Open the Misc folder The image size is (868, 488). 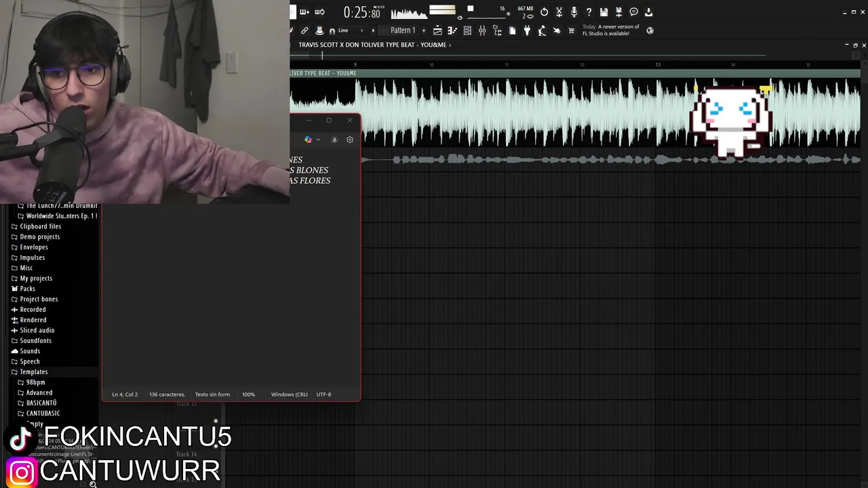22,268
